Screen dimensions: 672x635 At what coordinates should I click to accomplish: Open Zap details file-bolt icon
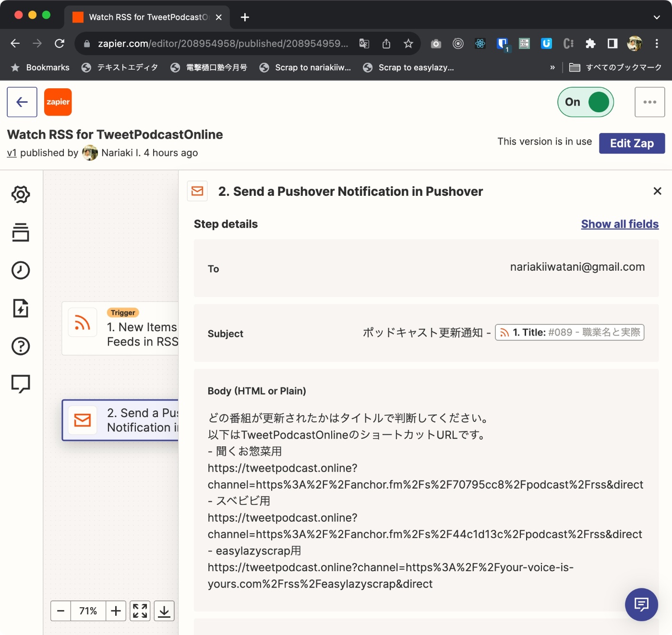point(21,308)
